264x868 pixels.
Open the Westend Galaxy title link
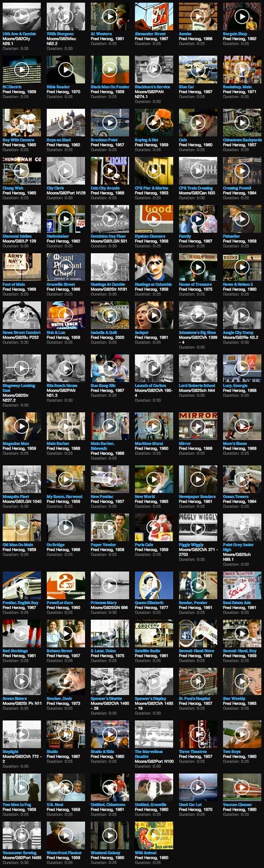pyautogui.click(x=106, y=852)
